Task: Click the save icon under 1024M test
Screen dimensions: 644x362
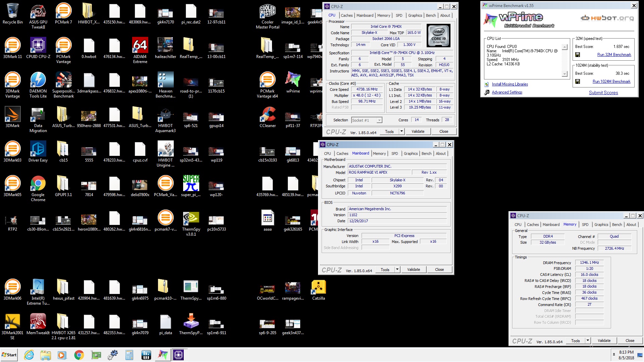Action: pyautogui.click(x=578, y=81)
